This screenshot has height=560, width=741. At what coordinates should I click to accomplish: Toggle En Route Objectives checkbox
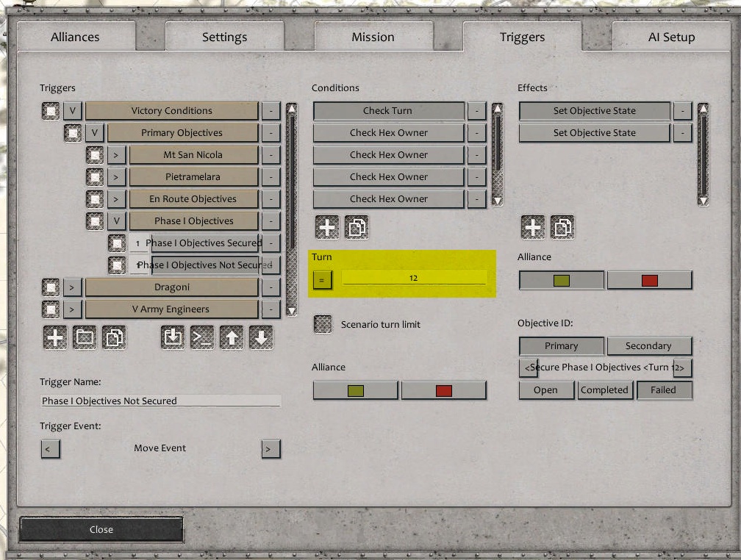(x=95, y=199)
